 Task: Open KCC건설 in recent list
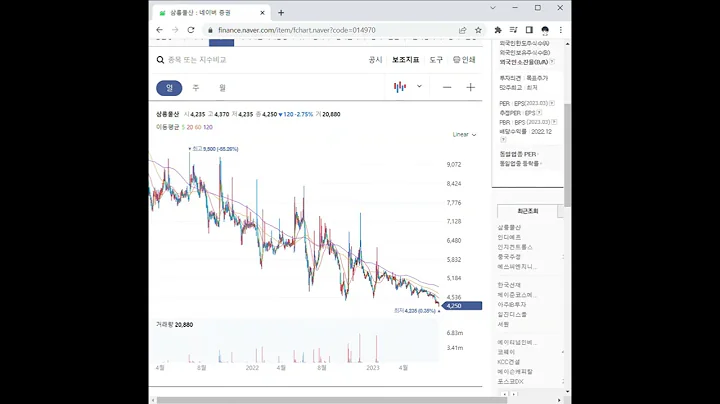(509, 362)
